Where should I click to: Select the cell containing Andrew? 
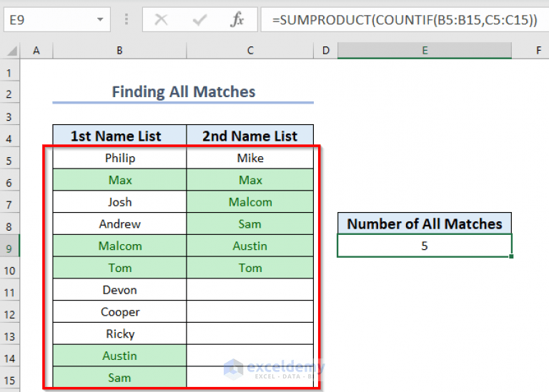(x=119, y=223)
